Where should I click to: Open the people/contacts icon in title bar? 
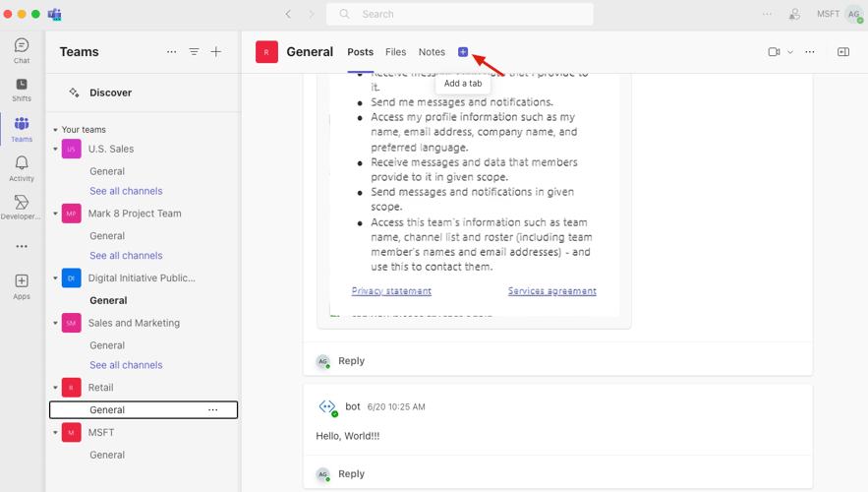(794, 14)
